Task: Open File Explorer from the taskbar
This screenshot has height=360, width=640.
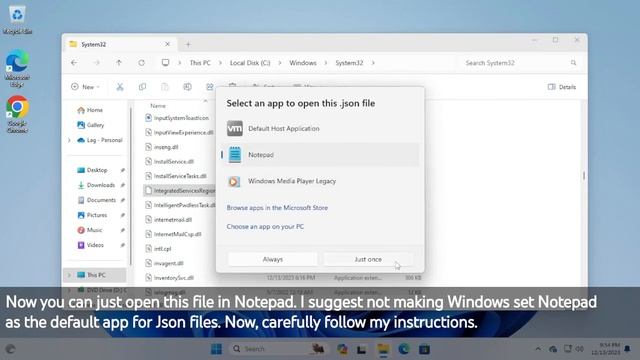Action: [x=383, y=349]
